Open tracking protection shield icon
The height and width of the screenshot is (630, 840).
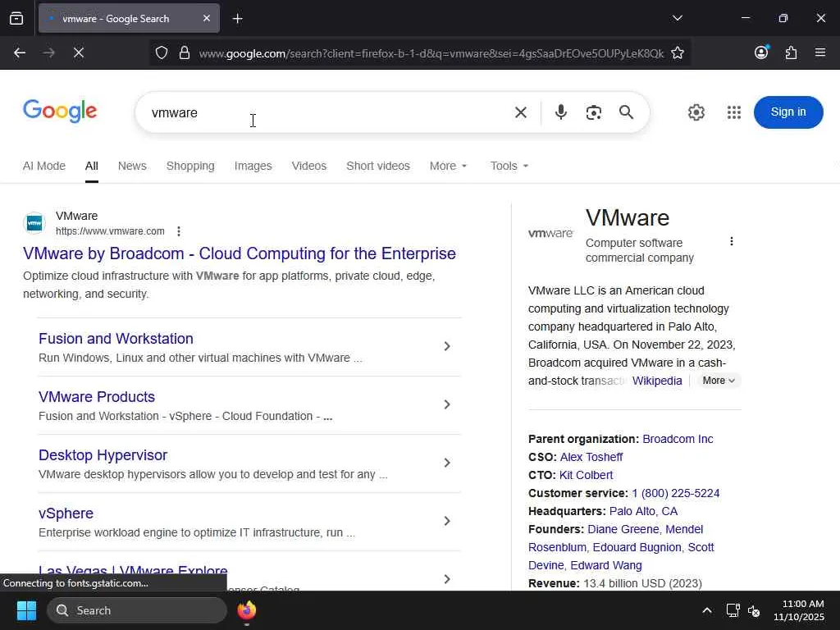click(x=162, y=52)
